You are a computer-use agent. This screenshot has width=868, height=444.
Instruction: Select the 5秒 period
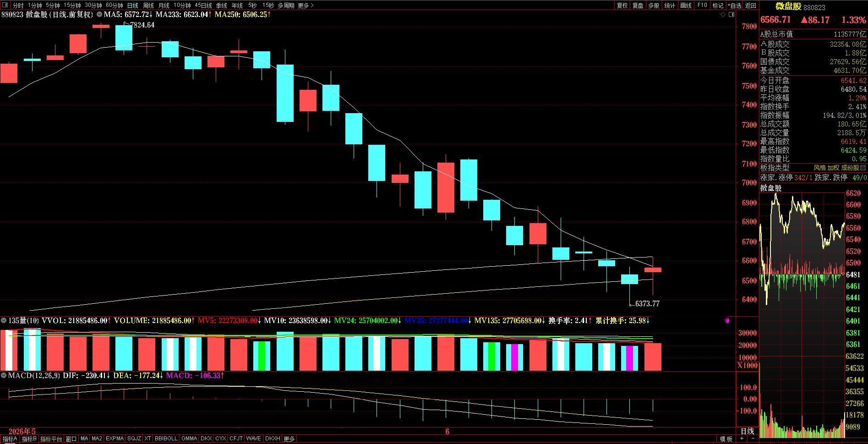(x=252, y=5)
